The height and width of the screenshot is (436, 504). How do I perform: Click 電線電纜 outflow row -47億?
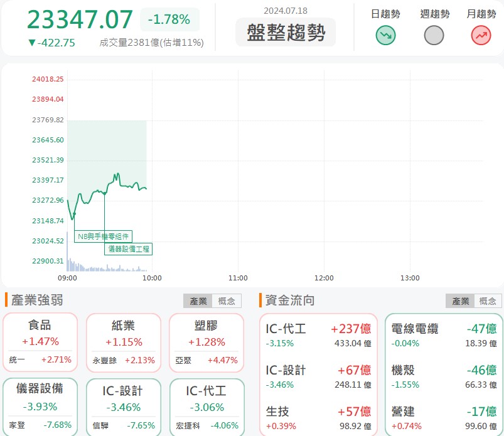pyautogui.click(x=444, y=335)
